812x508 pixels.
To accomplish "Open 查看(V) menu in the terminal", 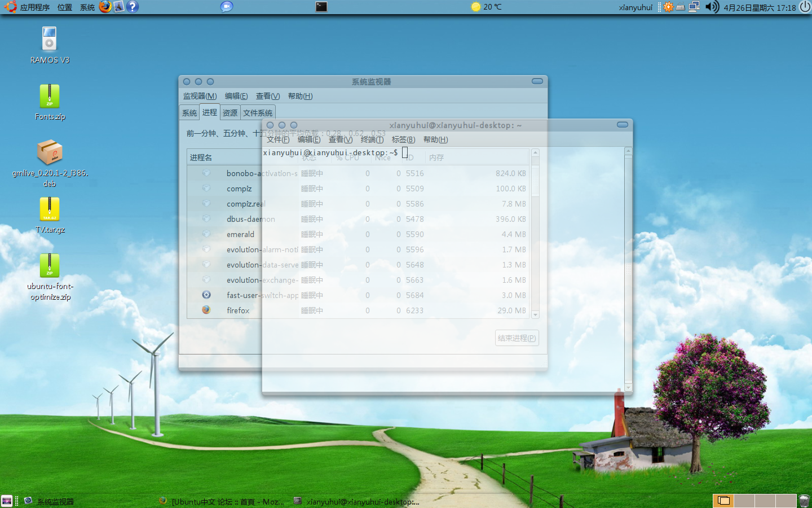I will pos(341,139).
